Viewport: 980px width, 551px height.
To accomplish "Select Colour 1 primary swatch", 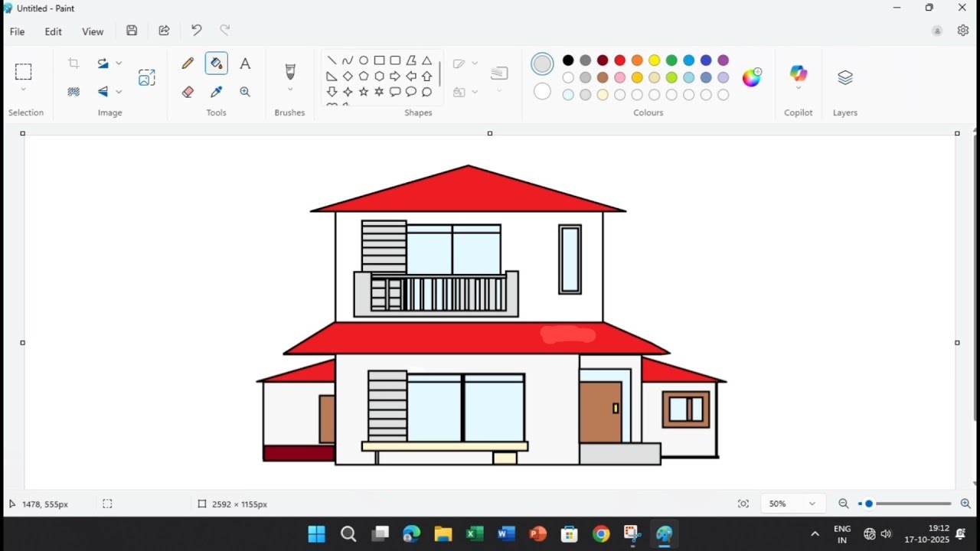I will [x=542, y=64].
